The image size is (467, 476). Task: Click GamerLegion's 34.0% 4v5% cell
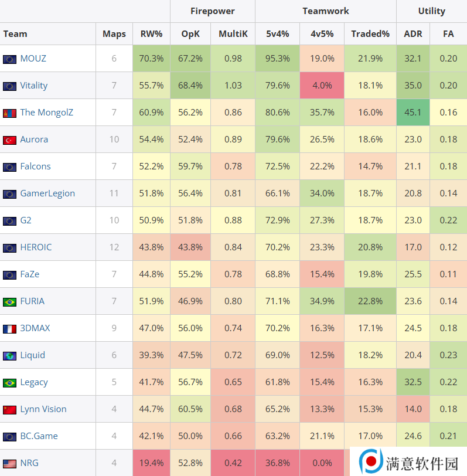click(x=322, y=193)
